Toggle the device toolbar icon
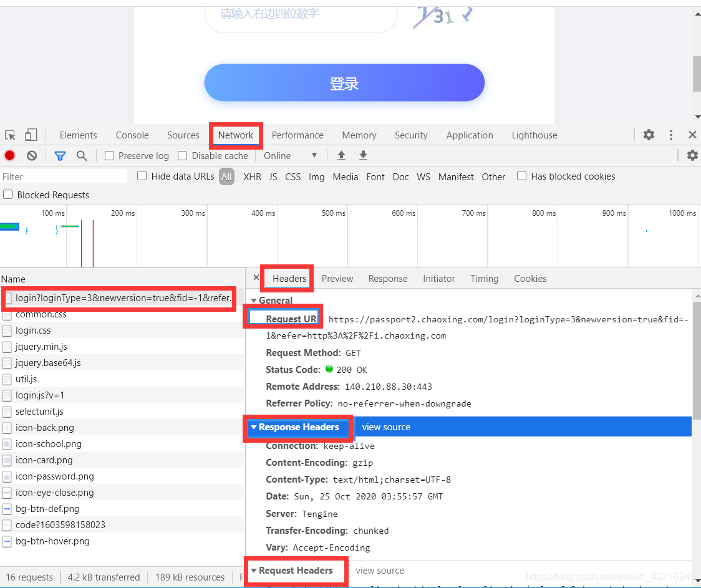This screenshot has width=701, height=588. click(x=31, y=135)
